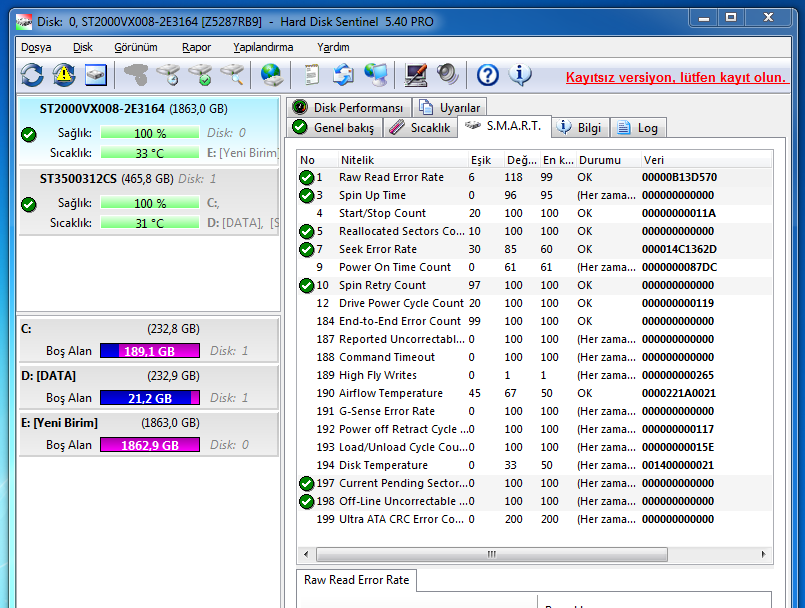Click the grey disk with green check toolbar icon
Screen dimensions: 805x608
tap(200, 75)
